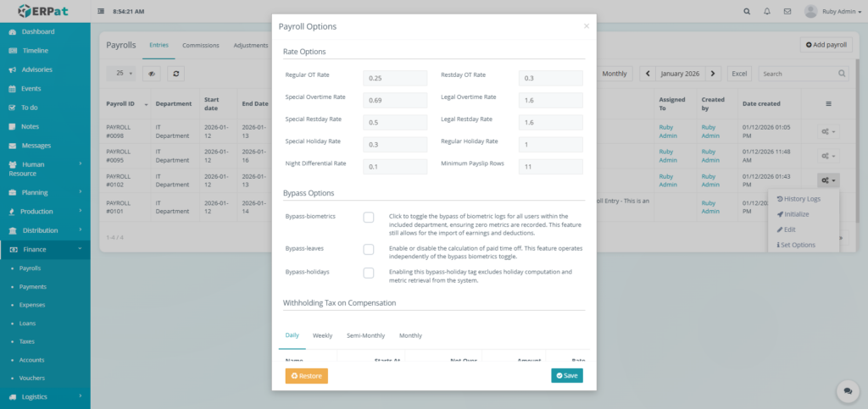Screen dimensions: 868x409
Task: Click the table columns menu header icon
Action: (828, 103)
